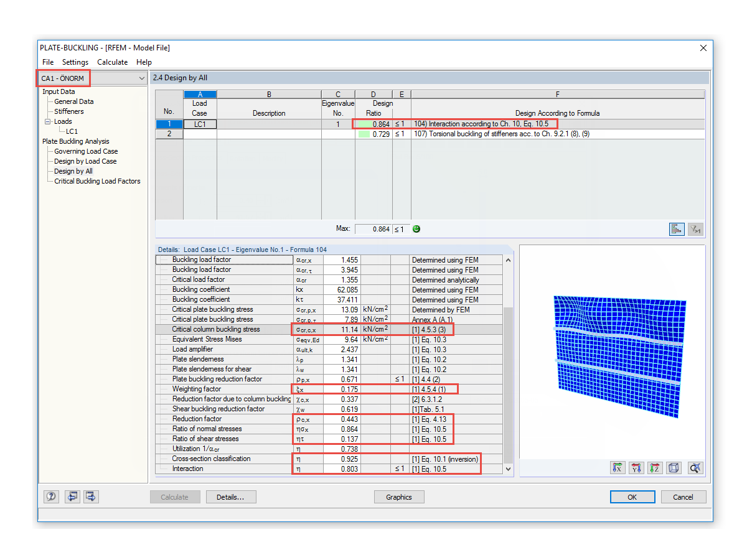The height and width of the screenshot is (560, 747).
Task: Click the OK button
Action: 632,497
